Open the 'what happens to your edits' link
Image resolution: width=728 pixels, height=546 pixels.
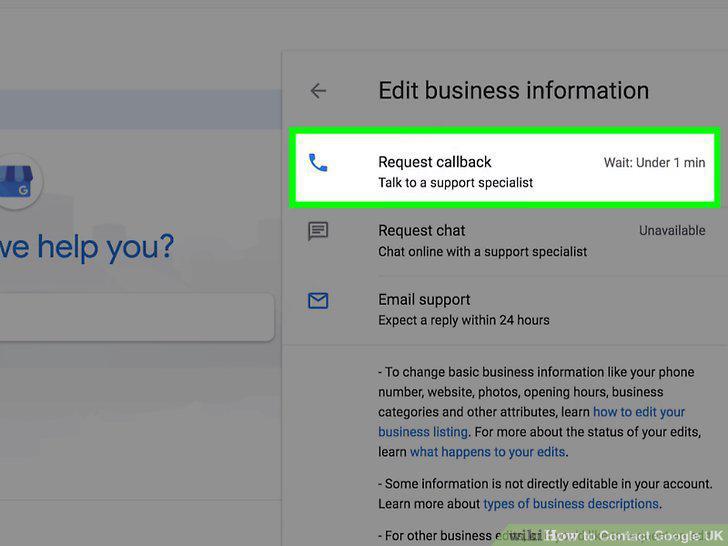(488, 452)
